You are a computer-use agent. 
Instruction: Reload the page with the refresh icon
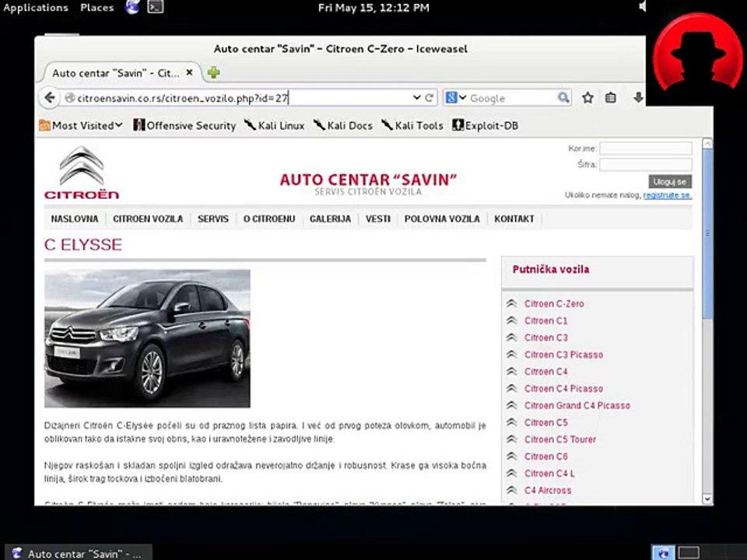(430, 98)
